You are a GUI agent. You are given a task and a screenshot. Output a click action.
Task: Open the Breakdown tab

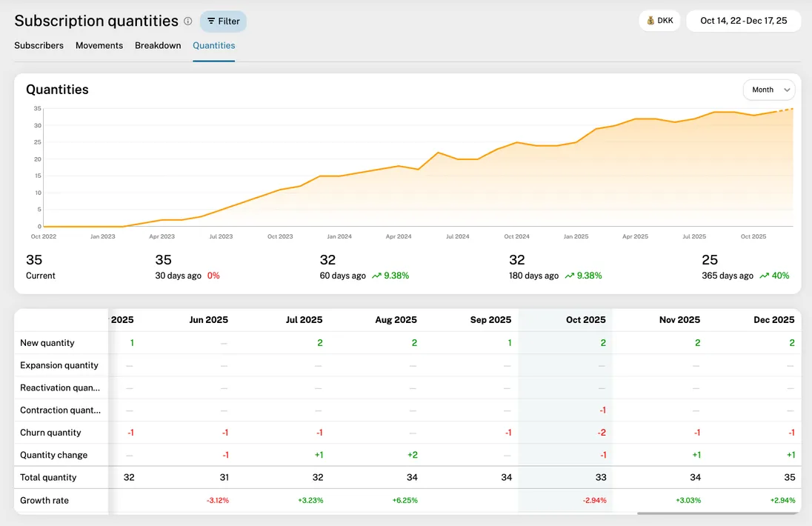point(158,45)
